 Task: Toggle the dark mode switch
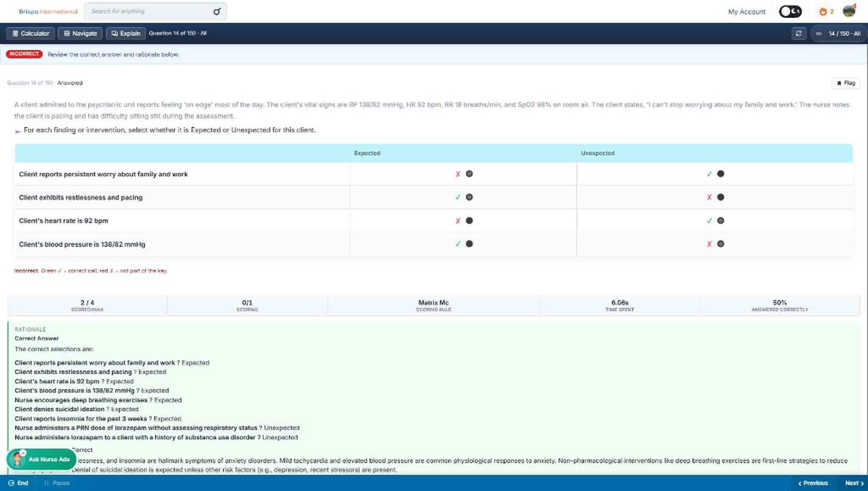pos(790,11)
